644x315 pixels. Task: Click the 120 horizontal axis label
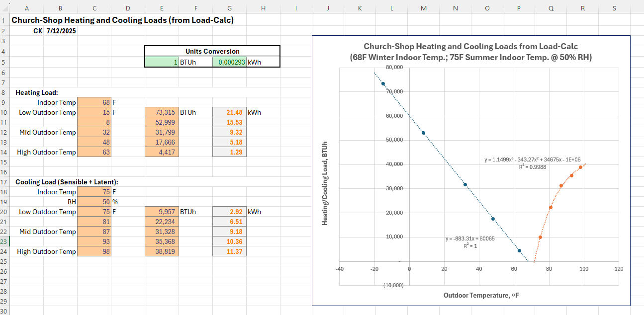(619, 269)
